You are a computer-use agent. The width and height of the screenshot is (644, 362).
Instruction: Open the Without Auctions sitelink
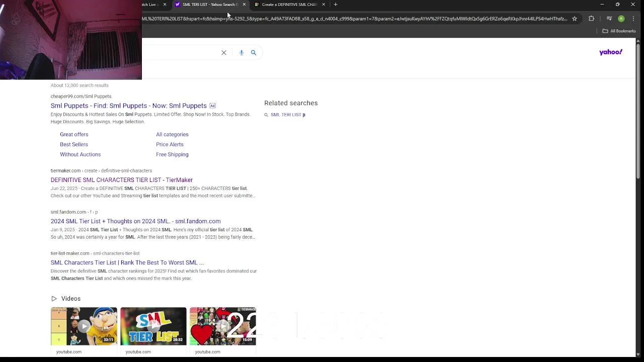coord(80,155)
